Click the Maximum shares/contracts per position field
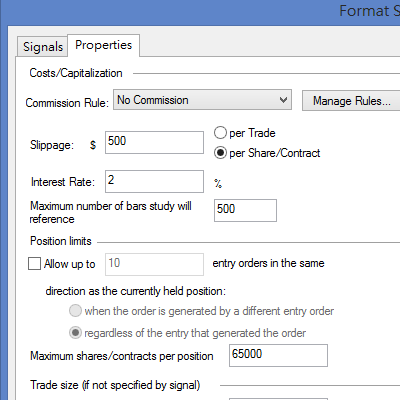This screenshot has width=400, height=400. point(278,355)
